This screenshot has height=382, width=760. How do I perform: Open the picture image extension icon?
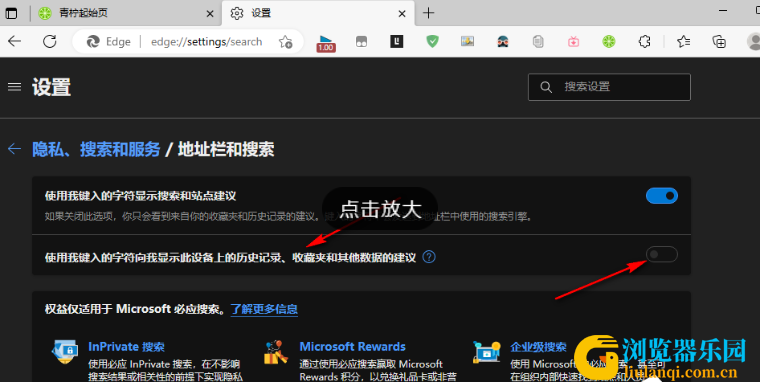467,42
